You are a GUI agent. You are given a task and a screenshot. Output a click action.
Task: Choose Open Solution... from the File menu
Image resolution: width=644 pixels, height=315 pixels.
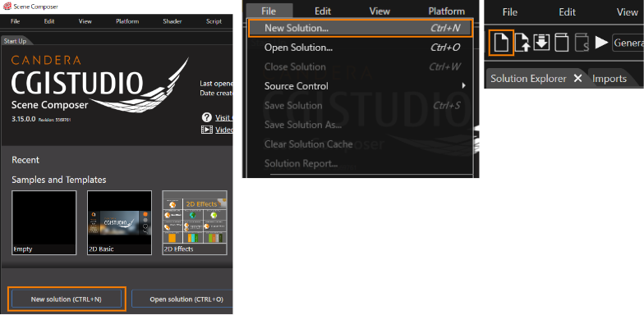361,48
